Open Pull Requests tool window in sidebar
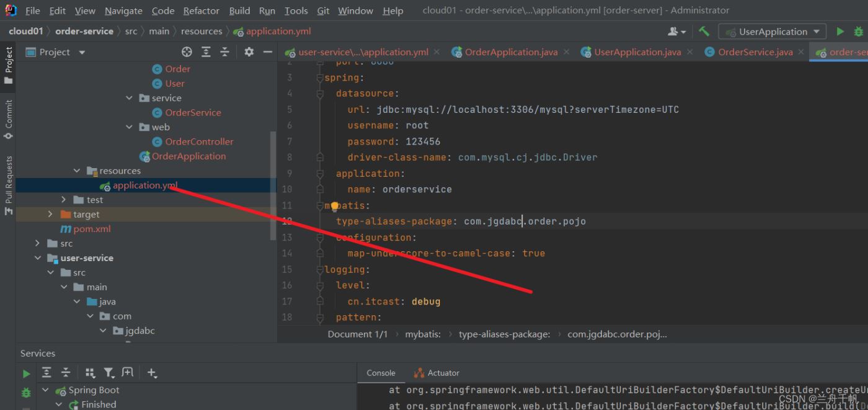This screenshot has width=868, height=410. (x=9, y=185)
